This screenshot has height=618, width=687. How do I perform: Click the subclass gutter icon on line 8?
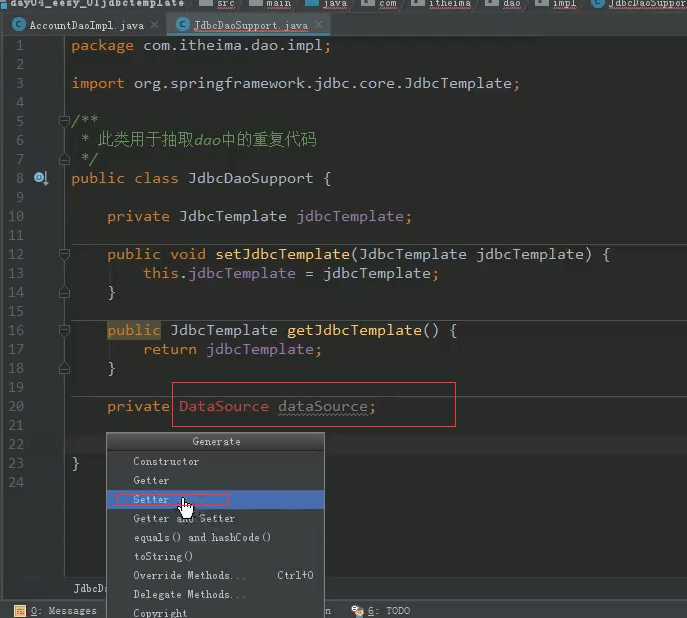point(41,178)
